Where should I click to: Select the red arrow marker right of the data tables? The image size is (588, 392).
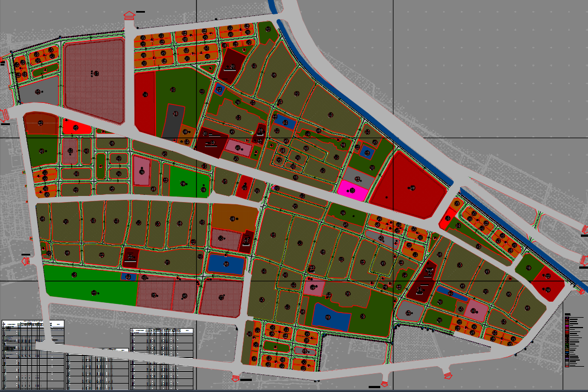pos(236,377)
